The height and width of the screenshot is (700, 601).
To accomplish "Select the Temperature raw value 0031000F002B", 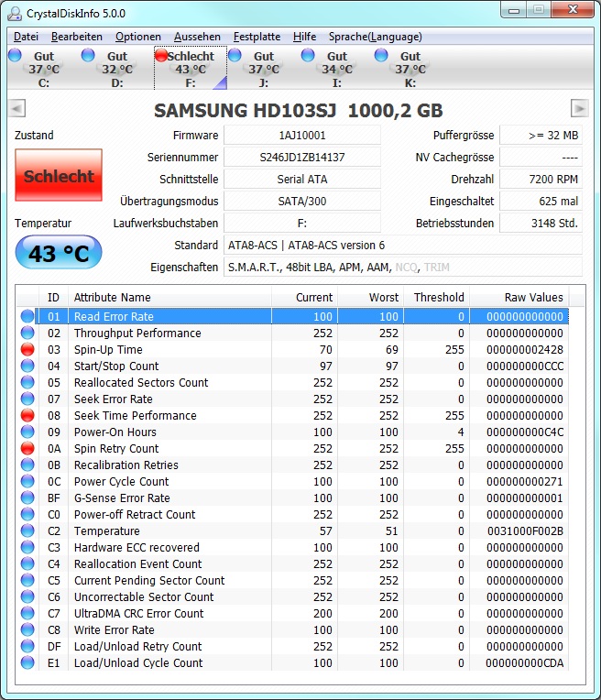I will pyautogui.click(x=525, y=530).
